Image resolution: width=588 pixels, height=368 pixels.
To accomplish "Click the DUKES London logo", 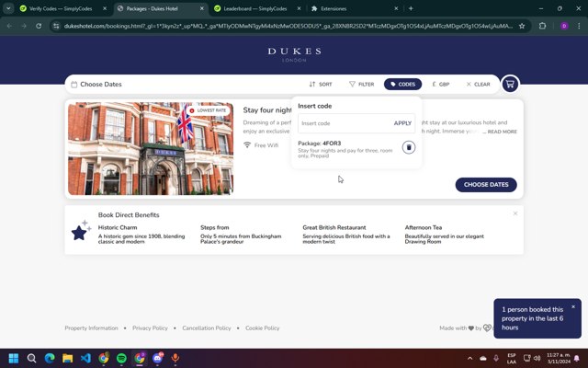I will coord(294,54).
